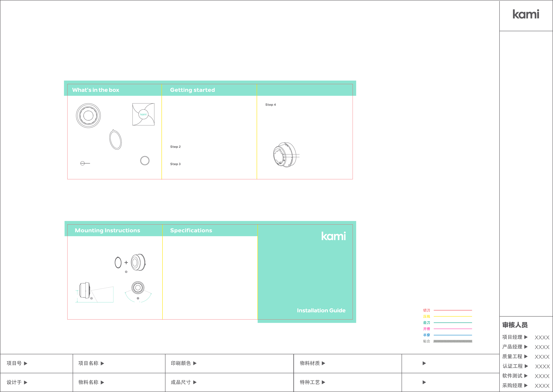Select the red 切刀 legend line
The image size is (553, 392).
click(x=453, y=310)
